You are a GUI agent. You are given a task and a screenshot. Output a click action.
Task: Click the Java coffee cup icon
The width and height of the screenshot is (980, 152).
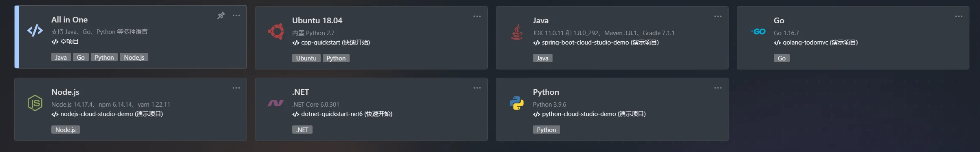tap(517, 31)
